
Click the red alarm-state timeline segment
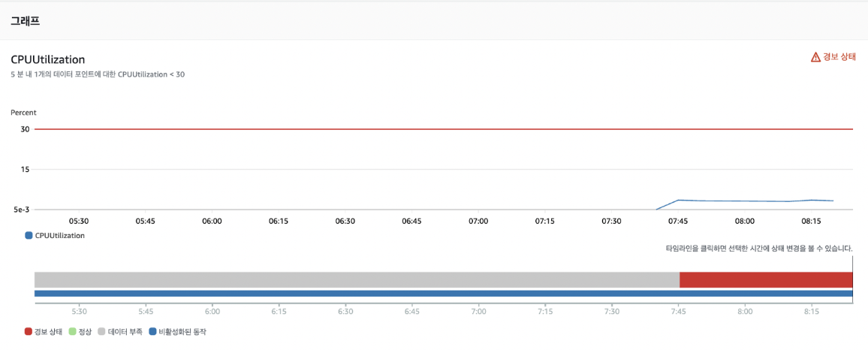766,279
